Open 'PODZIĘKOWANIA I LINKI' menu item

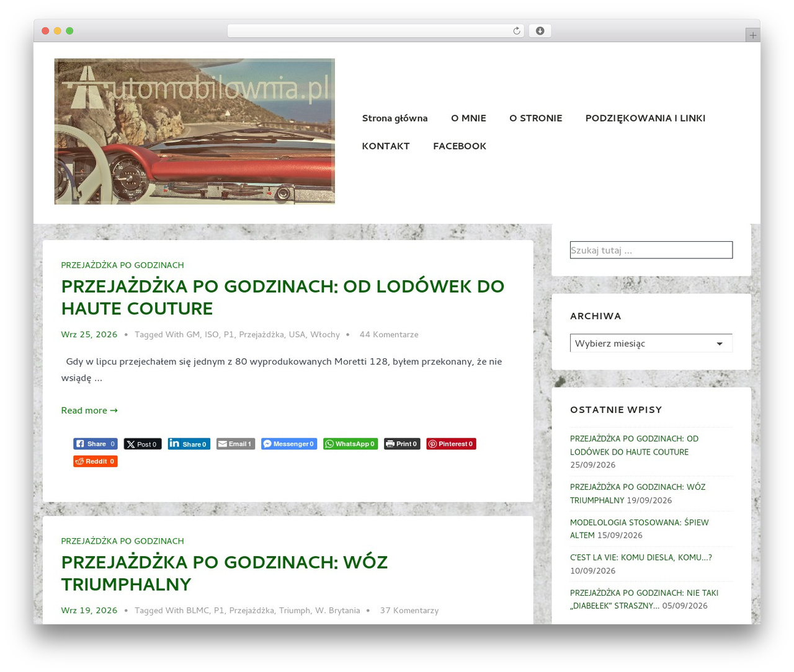pyautogui.click(x=645, y=118)
